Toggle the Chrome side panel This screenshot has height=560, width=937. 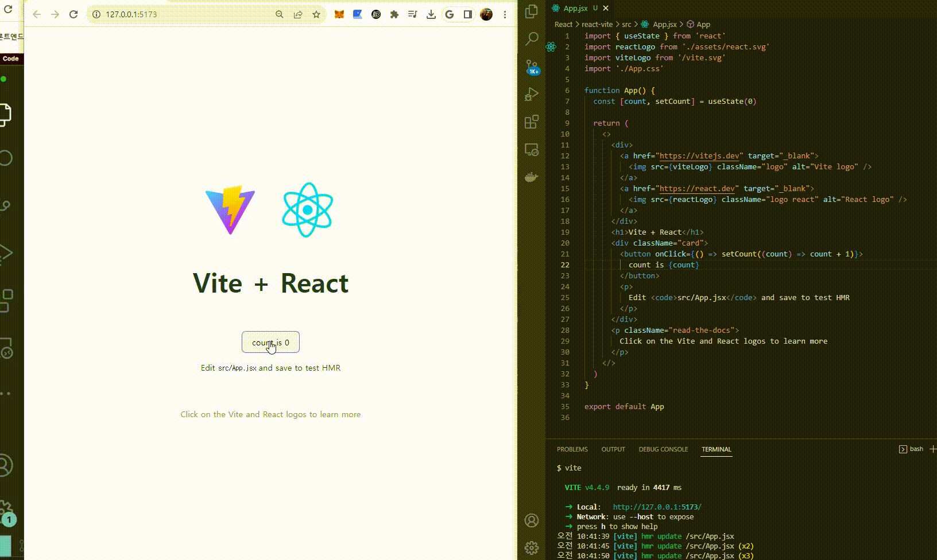pyautogui.click(x=468, y=14)
